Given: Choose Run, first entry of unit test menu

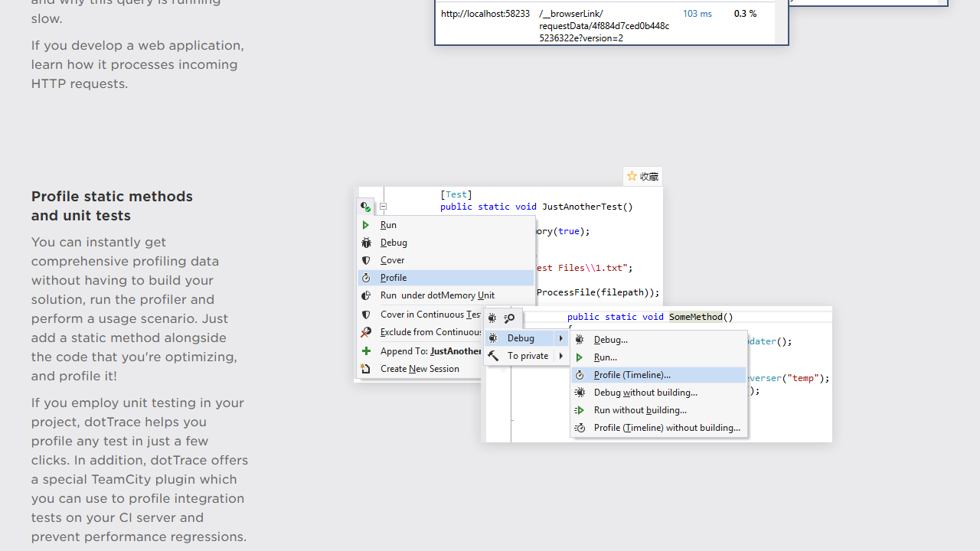Looking at the screenshot, I should pyautogui.click(x=446, y=225).
